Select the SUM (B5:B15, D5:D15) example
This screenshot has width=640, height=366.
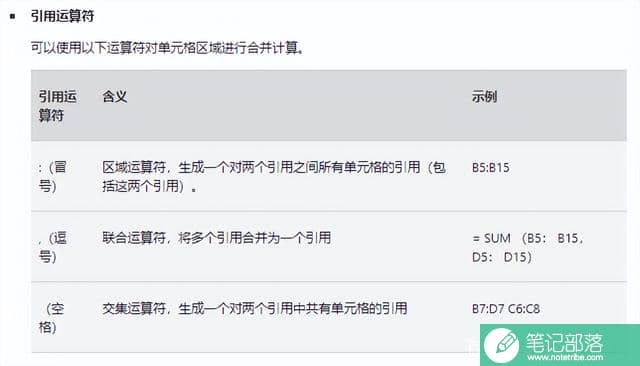click(528, 247)
